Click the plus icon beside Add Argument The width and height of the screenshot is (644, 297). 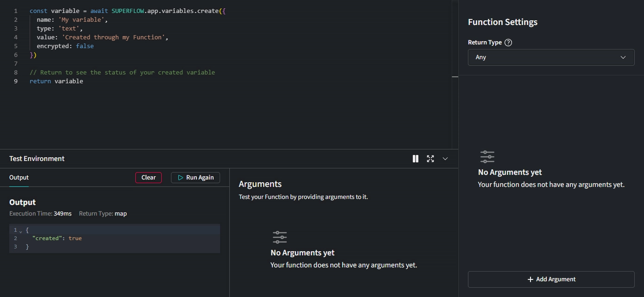tap(530, 279)
